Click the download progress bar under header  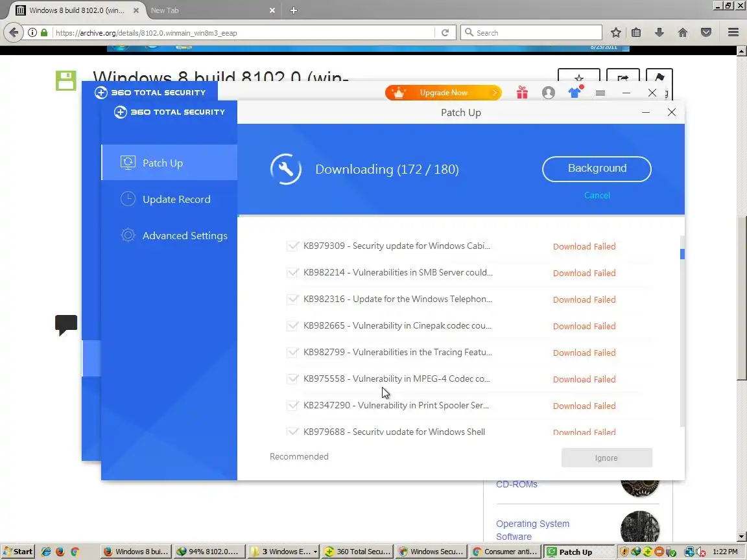460,216
